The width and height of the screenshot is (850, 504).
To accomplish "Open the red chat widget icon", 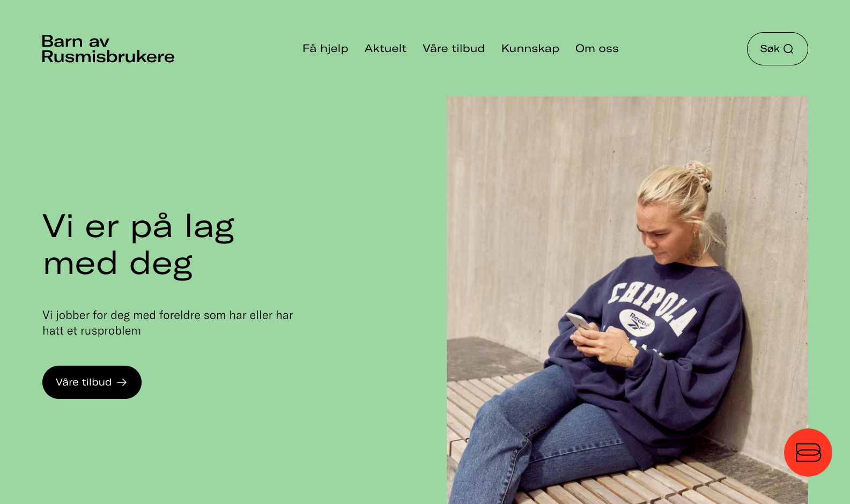I will tap(808, 453).
